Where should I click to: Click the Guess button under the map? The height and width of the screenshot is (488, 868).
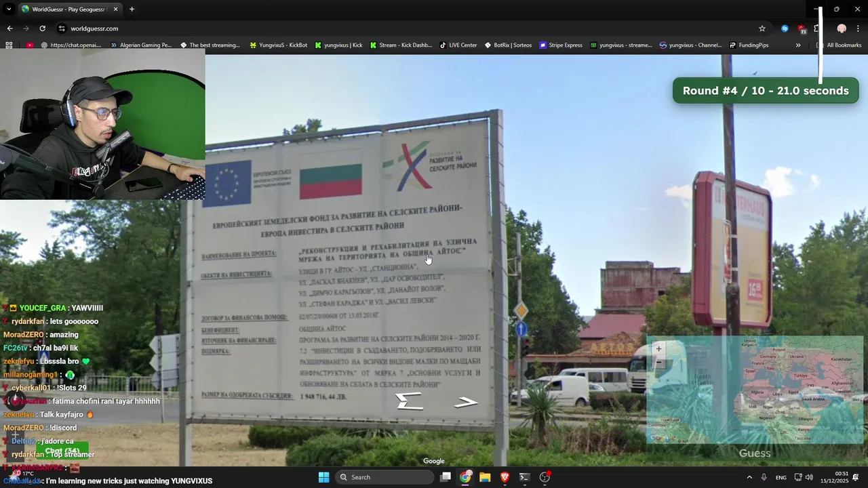[755, 453]
